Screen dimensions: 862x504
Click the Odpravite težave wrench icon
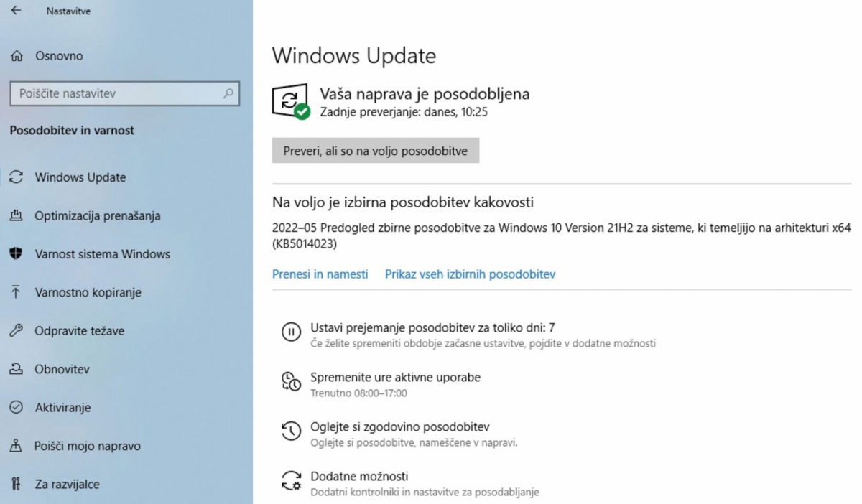tap(16, 331)
